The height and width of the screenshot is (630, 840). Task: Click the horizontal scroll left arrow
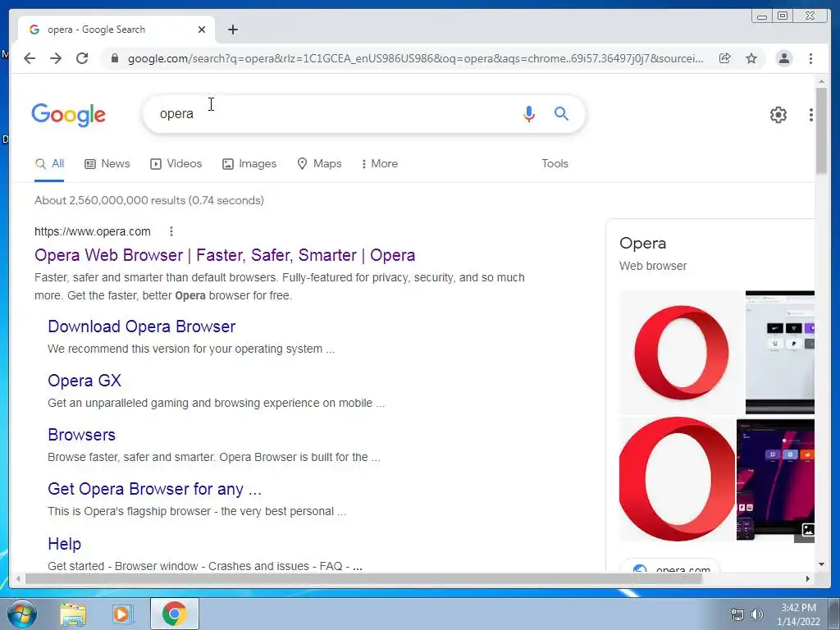click(x=19, y=578)
